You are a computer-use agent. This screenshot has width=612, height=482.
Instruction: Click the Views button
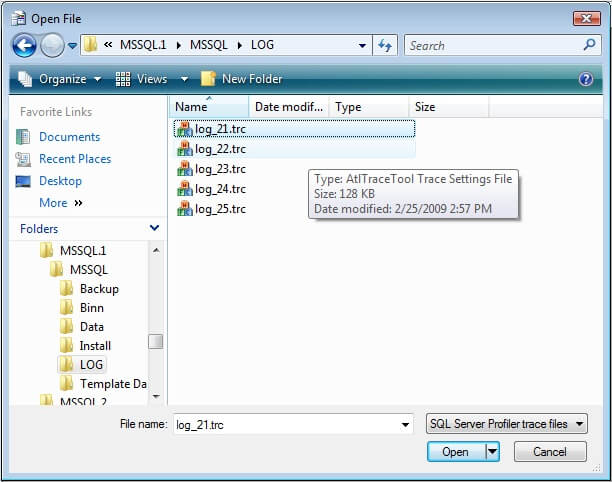click(142, 79)
